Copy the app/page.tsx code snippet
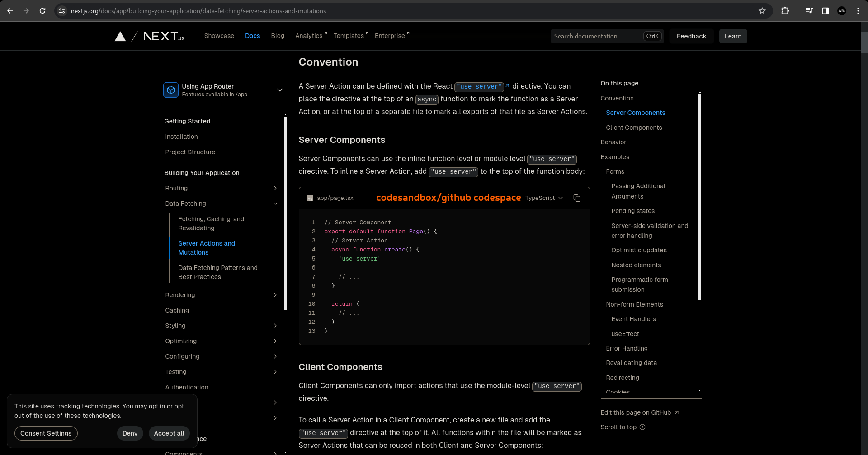This screenshot has width=868, height=455. (x=577, y=198)
